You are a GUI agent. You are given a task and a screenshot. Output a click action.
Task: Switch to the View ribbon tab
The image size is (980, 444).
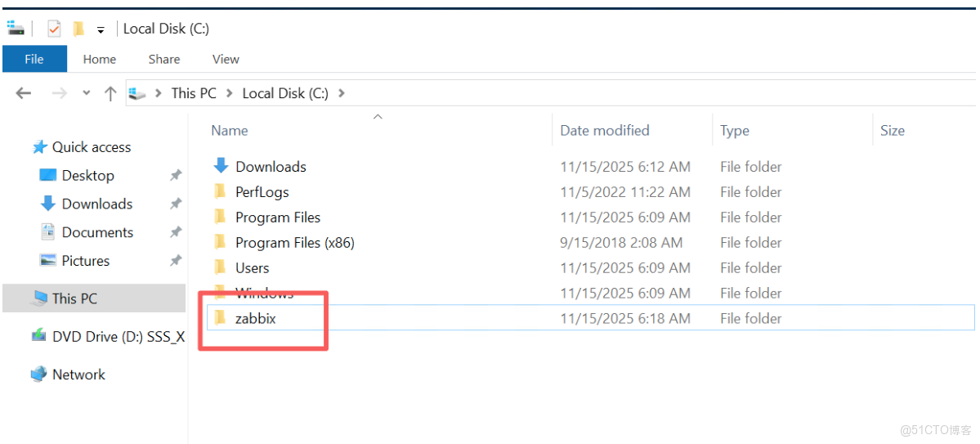pos(226,59)
